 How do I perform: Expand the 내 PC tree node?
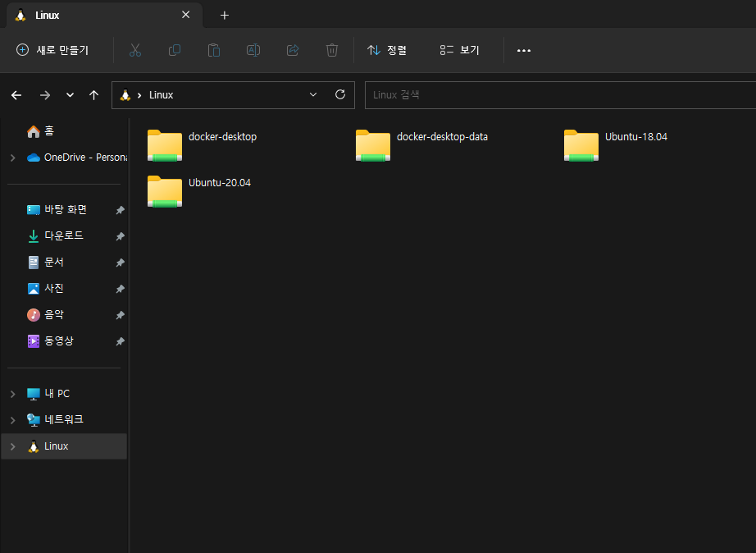13,394
